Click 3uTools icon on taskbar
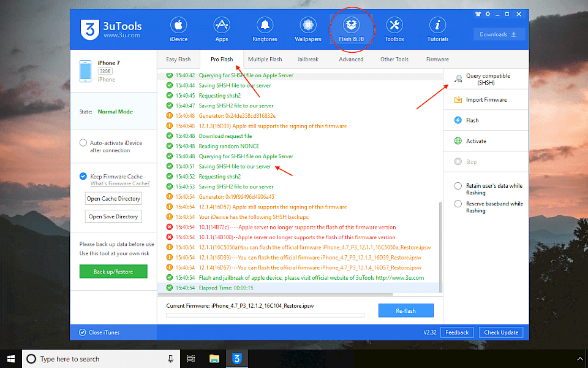The height and width of the screenshot is (368, 588). [236, 359]
